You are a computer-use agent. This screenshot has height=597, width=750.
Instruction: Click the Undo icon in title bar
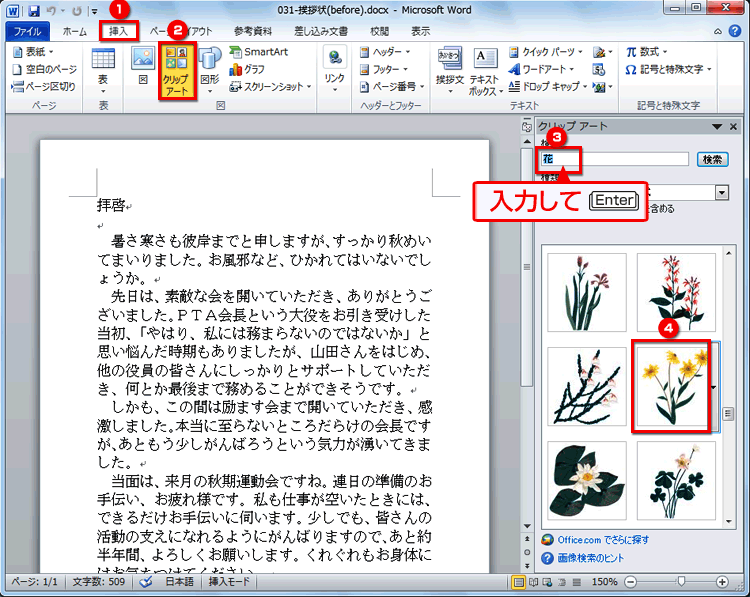tap(51, 10)
